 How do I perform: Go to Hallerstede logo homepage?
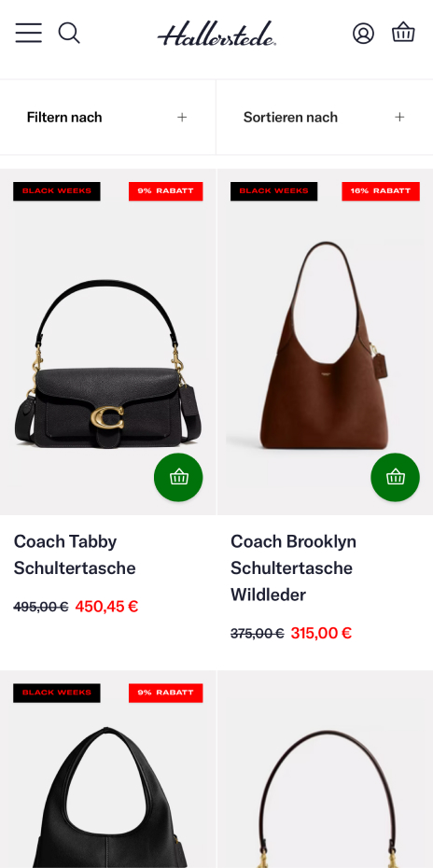(x=216, y=34)
